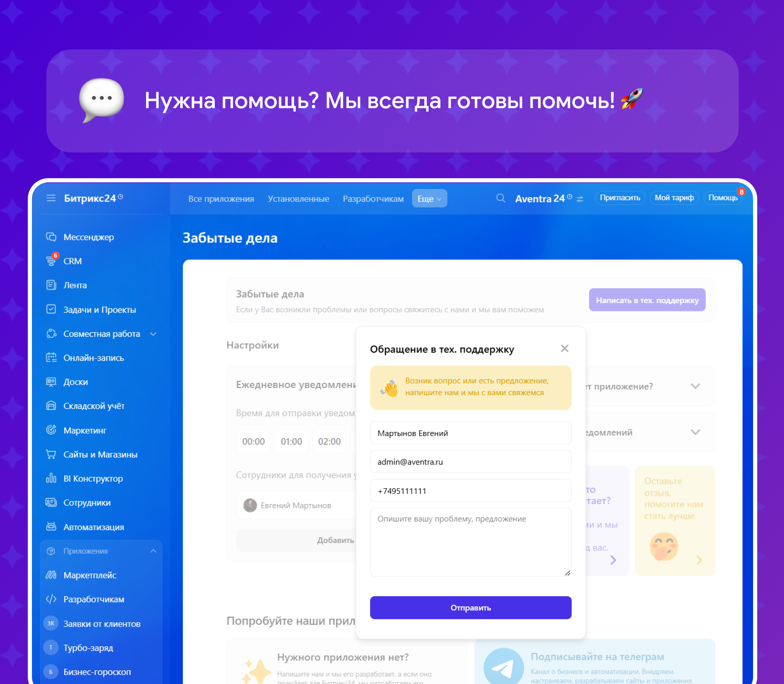This screenshot has width=784, height=684.
Task: Click the Автоматизация robot icon
Action: click(x=51, y=527)
